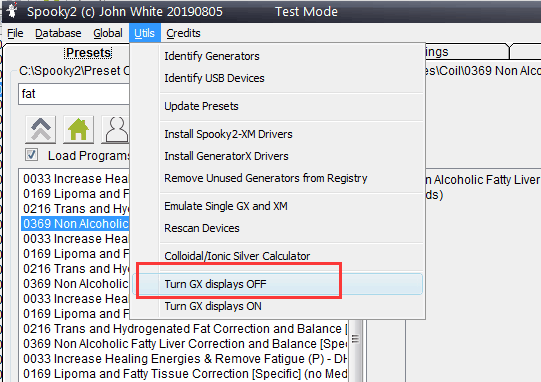
Task: Toggle the Load Programs checkbox
Action: click(x=31, y=155)
